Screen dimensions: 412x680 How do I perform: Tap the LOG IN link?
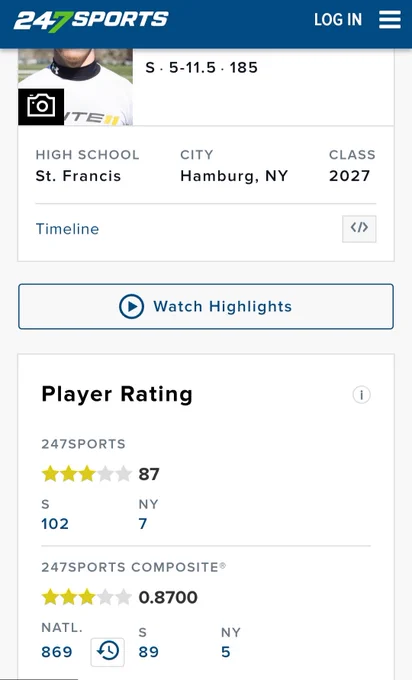[x=338, y=20]
